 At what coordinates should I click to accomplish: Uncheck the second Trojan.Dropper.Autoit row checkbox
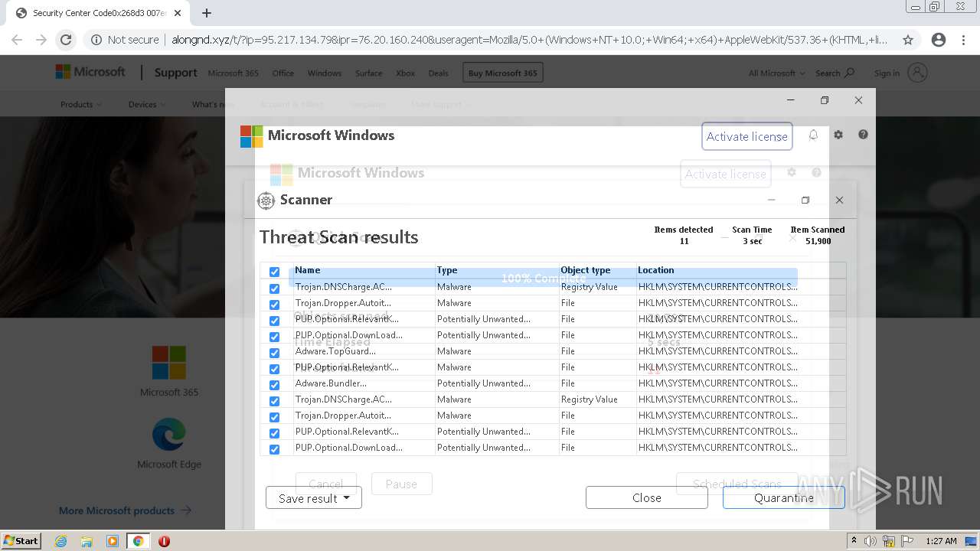coord(274,417)
